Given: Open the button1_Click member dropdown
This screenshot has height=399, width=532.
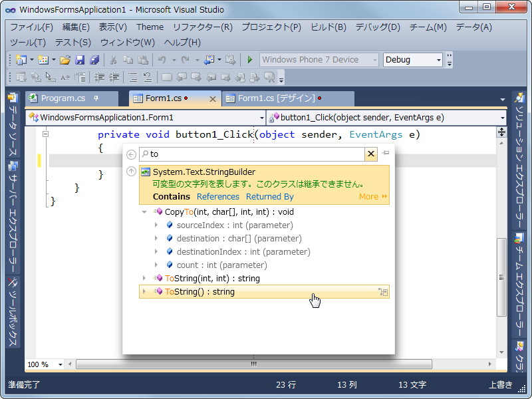Looking at the screenshot, I should click(503, 118).
